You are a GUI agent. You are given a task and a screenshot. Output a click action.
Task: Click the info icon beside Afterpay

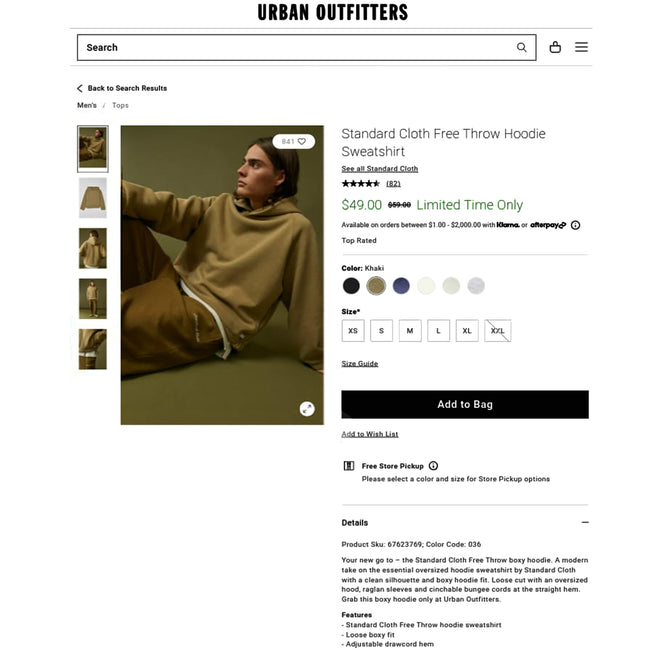tap(575, 225)
